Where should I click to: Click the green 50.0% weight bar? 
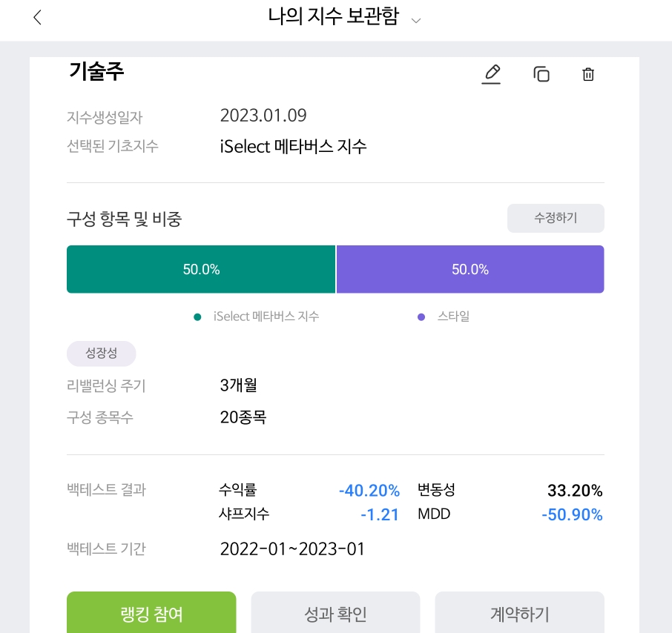[x=201, y=269]
